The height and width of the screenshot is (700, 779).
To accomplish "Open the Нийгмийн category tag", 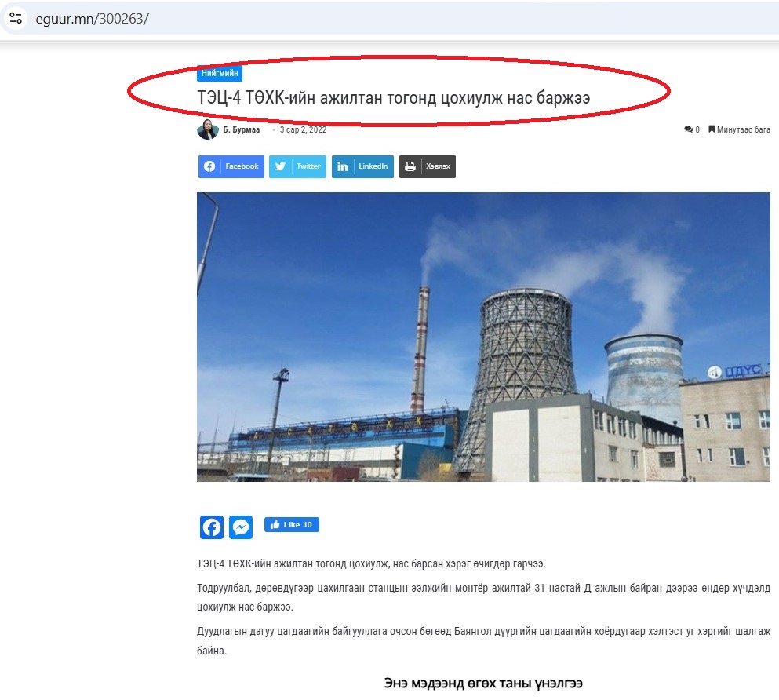I will pyautogui.click(x=220, y=73).
